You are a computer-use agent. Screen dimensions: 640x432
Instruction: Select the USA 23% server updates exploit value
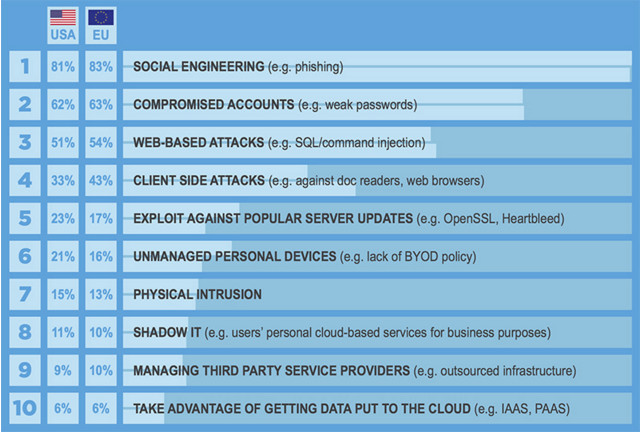point(63,218)
